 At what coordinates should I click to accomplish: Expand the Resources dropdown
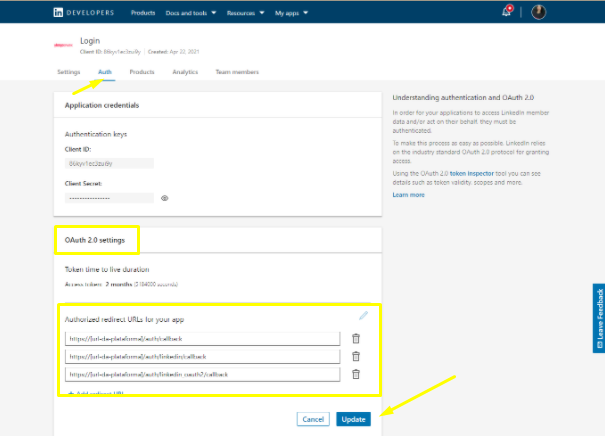point(245,13)
